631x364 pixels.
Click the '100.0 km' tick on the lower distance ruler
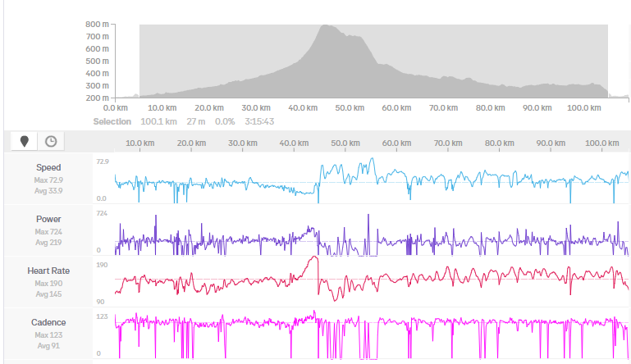coord(602,143)
